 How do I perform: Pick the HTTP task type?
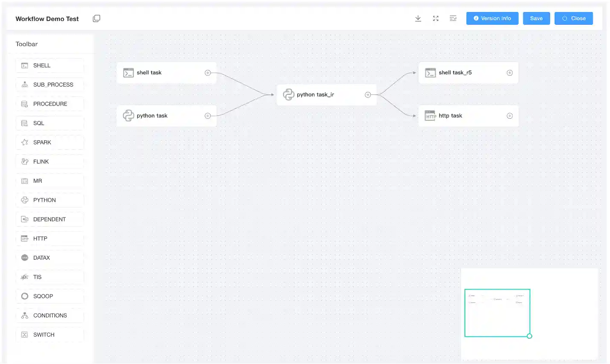(x=25, y=238)
